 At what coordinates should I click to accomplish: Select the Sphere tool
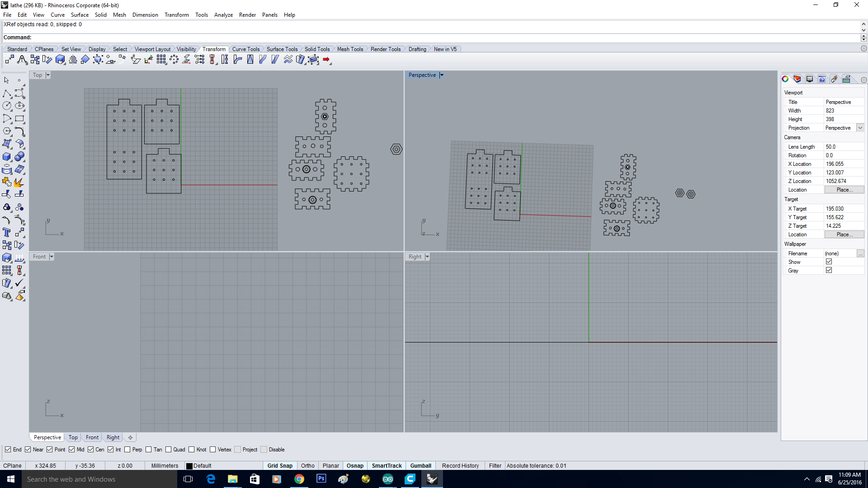click(x=19, y=157)
